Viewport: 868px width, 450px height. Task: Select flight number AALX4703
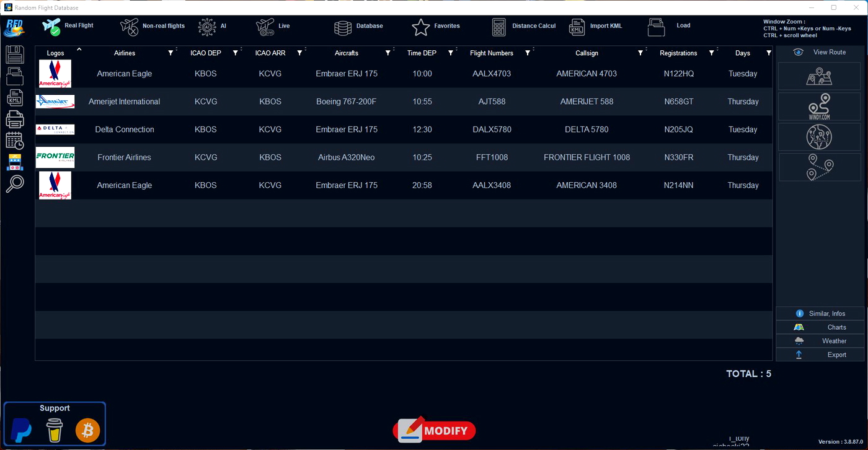click(492, 74)
